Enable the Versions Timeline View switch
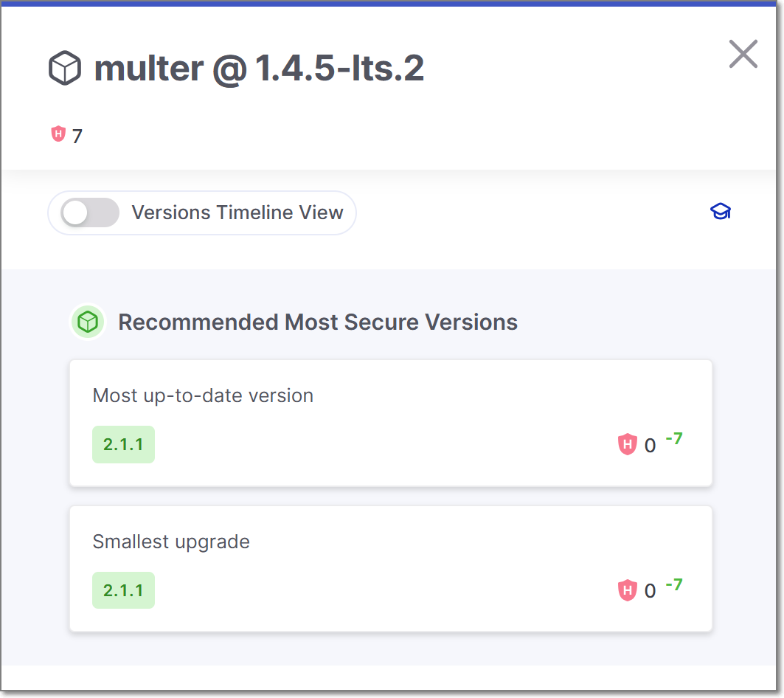 pyautogui.click(x=90, y=212)
